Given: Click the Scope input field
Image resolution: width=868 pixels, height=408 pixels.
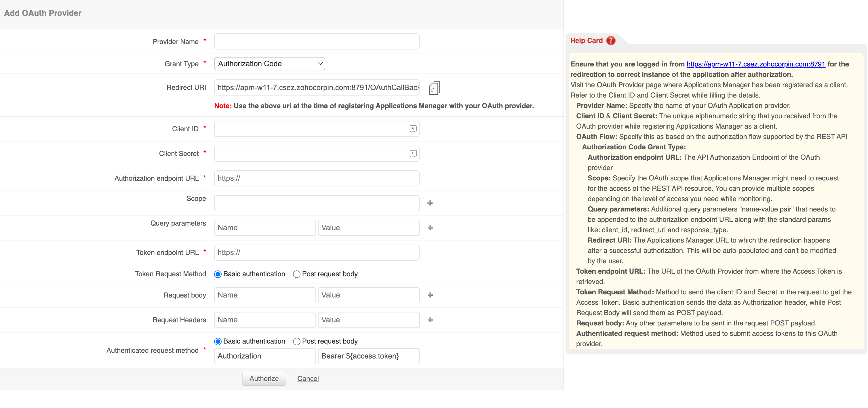Looking at the screenshot, I should click(x=317, y=203).
